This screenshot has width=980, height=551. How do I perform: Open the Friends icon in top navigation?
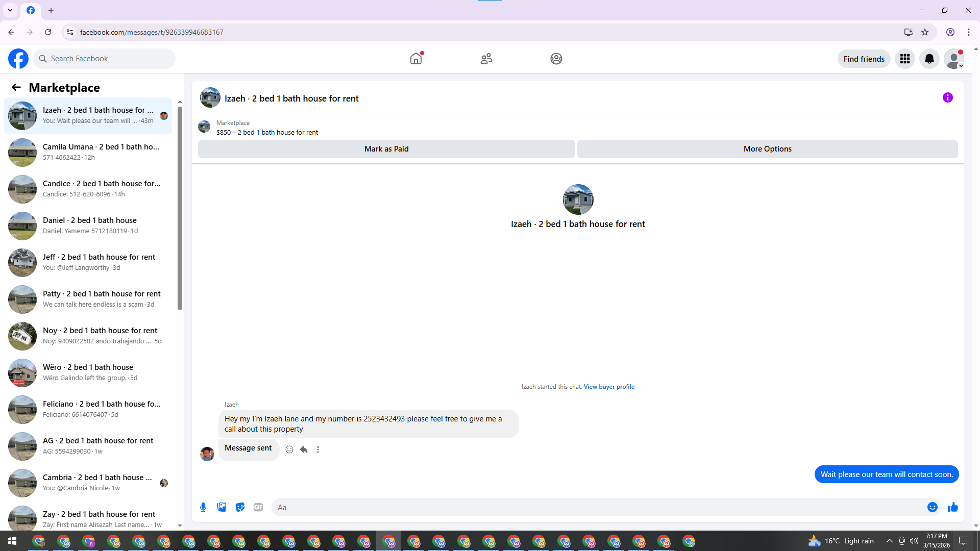click(x=486, y=59)
